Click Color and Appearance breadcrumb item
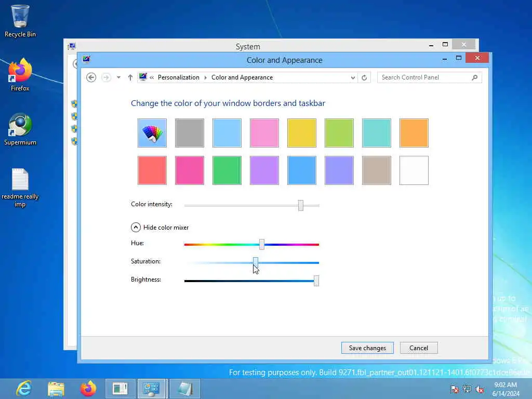Viewport: 532px width, 399px height. (x=242, y=77)
